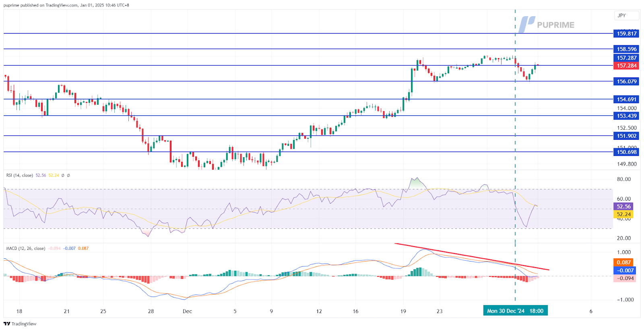The width and height of the screenshot is (644, 330).
Task: Select the 151.902 price level label
Action: click(626, 136)
